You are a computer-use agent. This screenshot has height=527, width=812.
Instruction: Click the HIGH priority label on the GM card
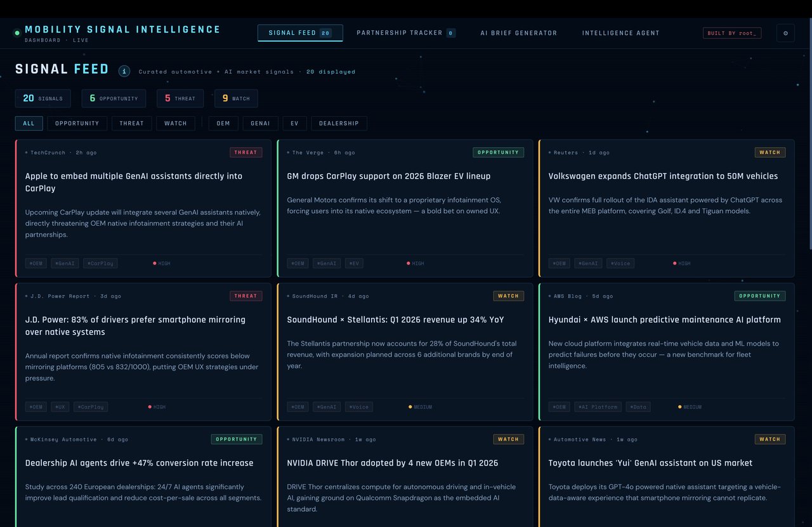click(x=416, y=263)
